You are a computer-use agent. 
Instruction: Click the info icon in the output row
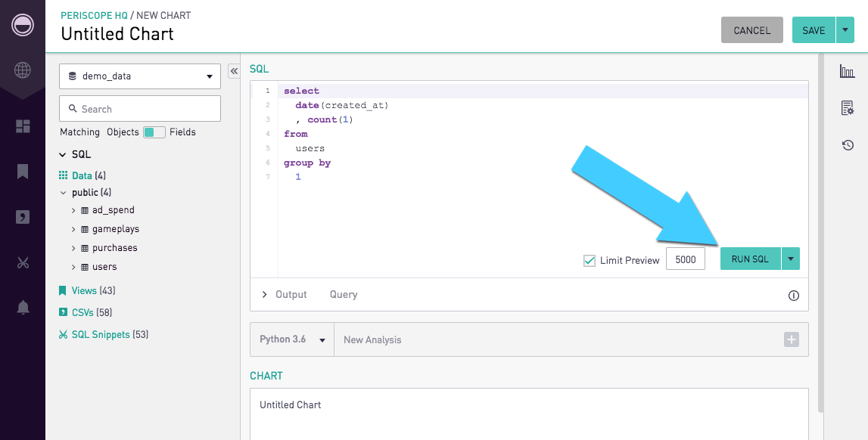click(793, 295)
